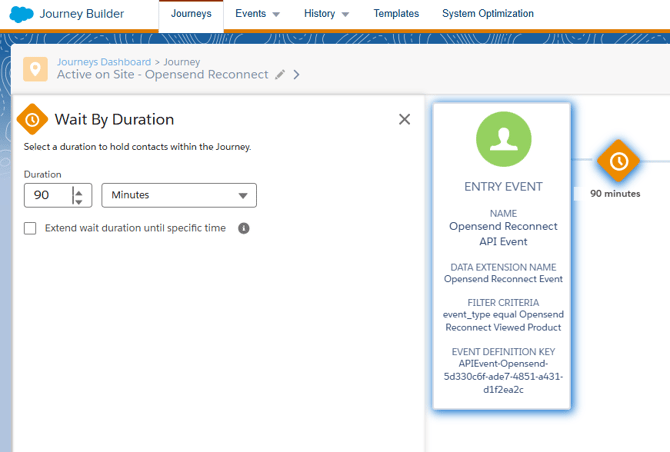Click the chevron after the journey name
670x452 pixels.
pos(296,75)
